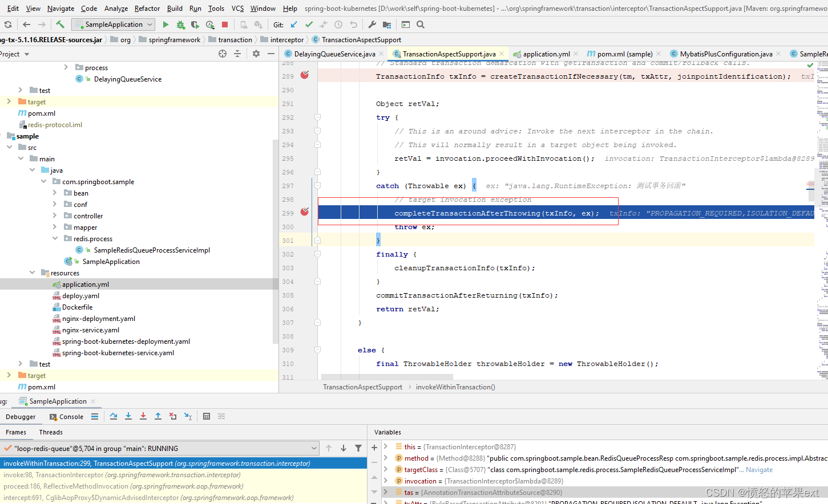The image size is (828, 504).
Task: Hide the Project panel with minus icon
Action: 271,54
